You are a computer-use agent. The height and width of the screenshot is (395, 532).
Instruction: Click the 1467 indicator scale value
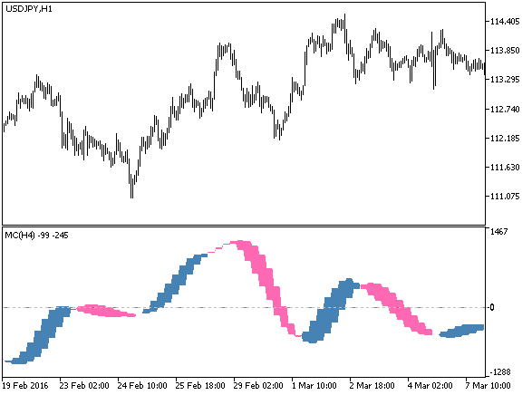pyautogui.click(x=499, y=232)
